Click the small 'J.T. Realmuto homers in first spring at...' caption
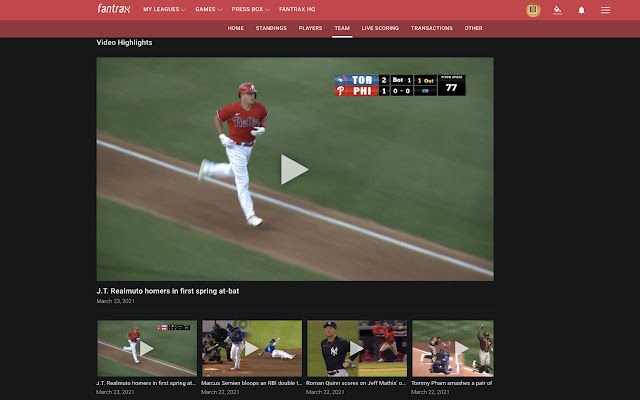This screenshot has height=400, width=640. click(146, 383)
